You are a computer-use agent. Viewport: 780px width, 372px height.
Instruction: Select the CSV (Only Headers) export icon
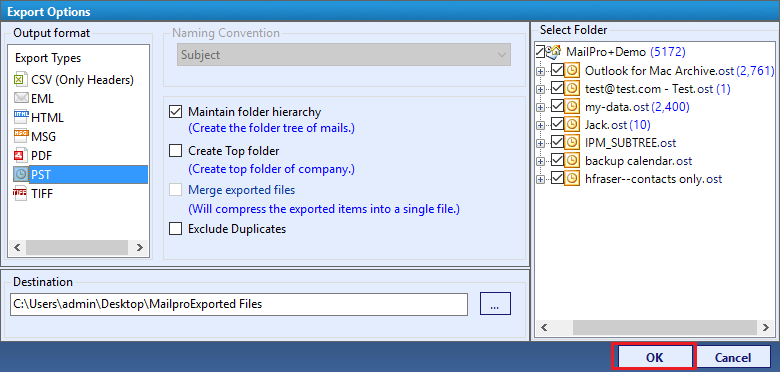pyautogui.click(x=21, y=80)
